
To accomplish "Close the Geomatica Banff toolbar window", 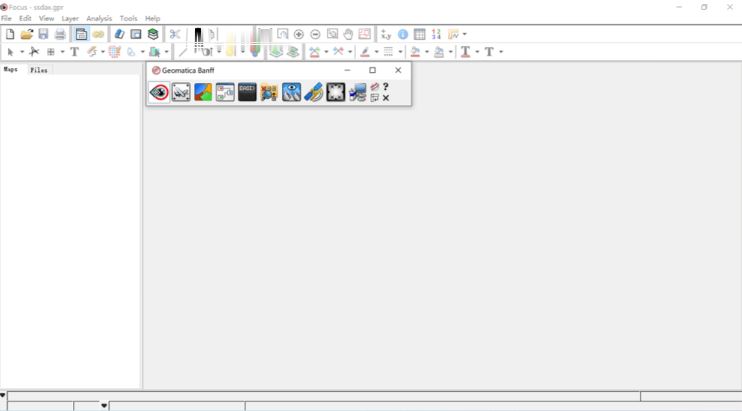I will [x=398, y=71].
